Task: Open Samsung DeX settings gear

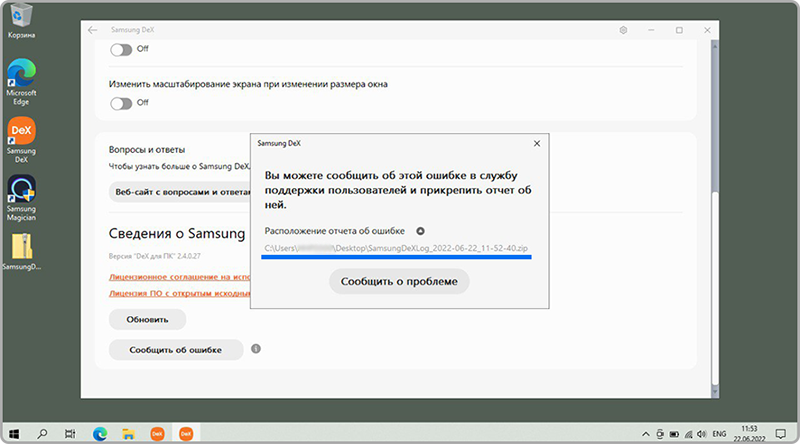Action: pos(623,30)
